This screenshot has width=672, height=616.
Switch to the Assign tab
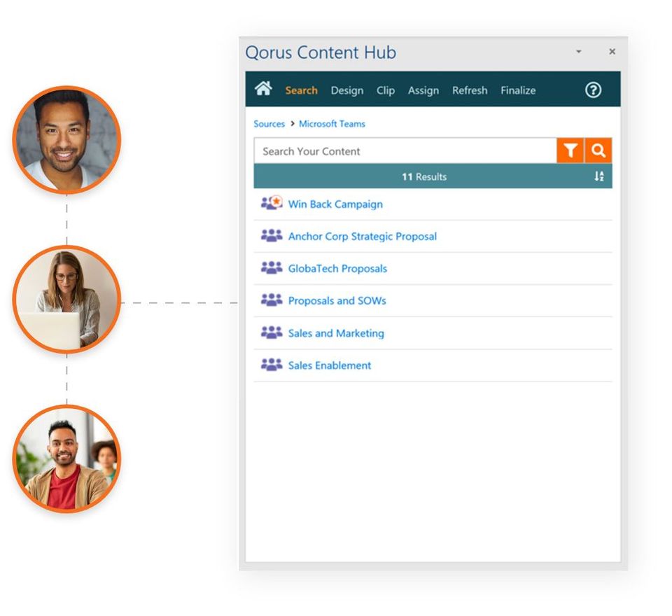point(423,90)
